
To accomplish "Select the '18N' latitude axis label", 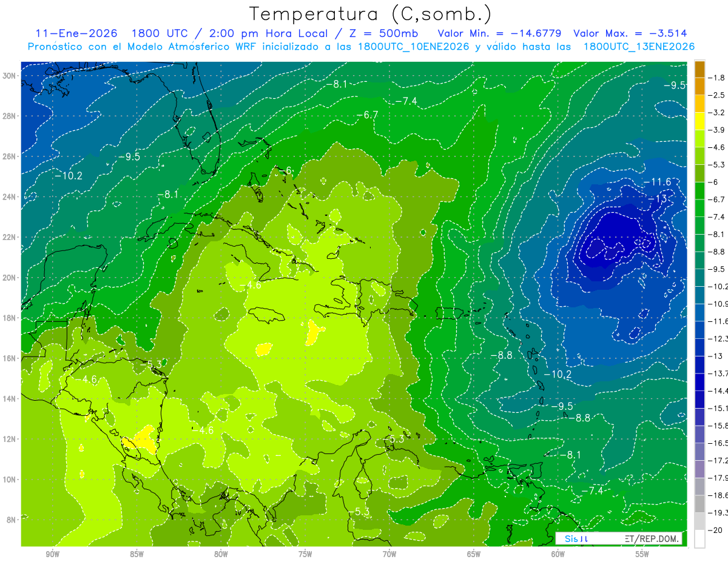I will tap(9, 318).
